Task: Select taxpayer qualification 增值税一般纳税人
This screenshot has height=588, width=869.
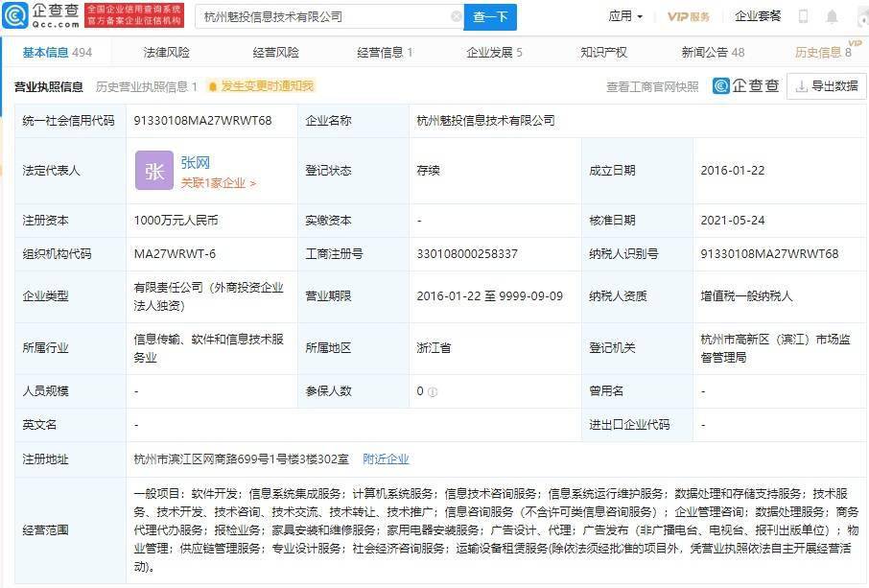Action: (x=746, y=296)
